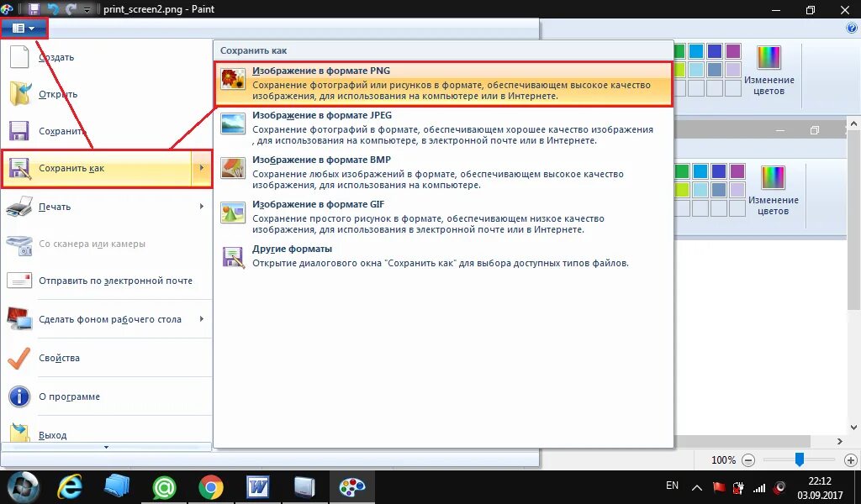Click the orange checkmark icon beside Свойства
Image resolution: width=861 pixels, height=504 pixels.
point(20,358)
